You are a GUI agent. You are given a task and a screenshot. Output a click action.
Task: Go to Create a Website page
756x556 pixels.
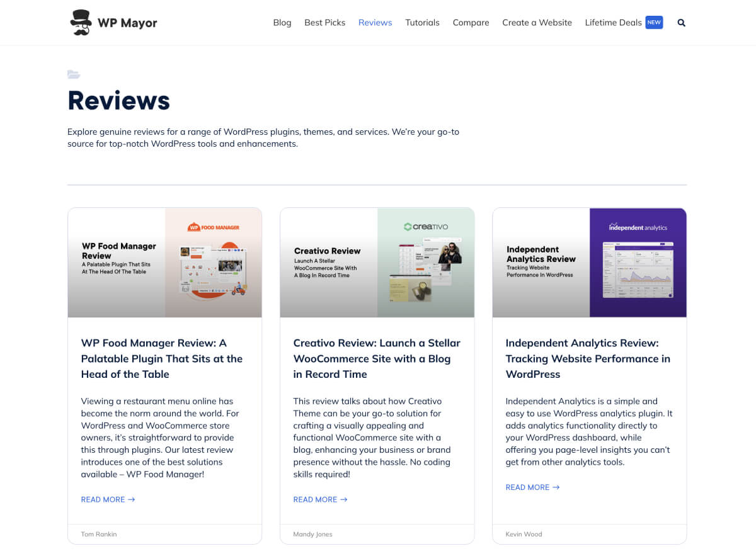click(537, 23)
